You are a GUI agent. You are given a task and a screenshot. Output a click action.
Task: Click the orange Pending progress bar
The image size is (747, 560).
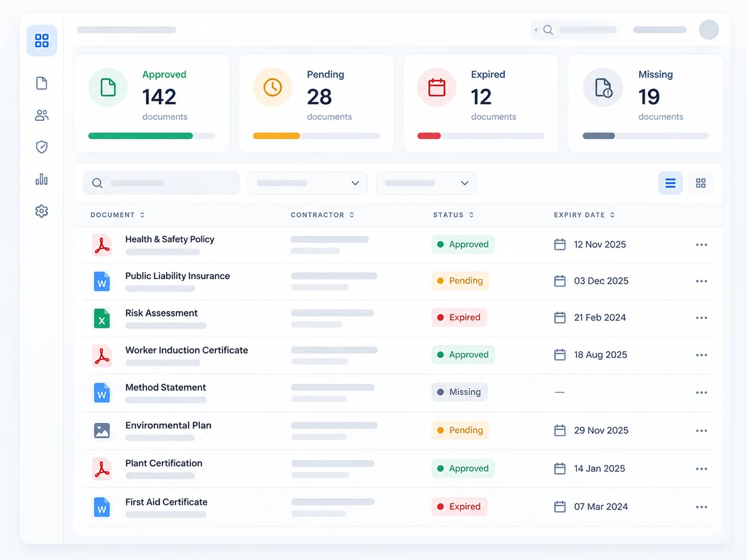[276, 136]
